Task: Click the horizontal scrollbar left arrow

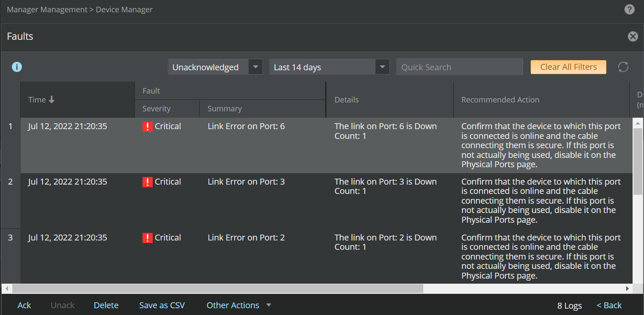Action: [6, 288]
